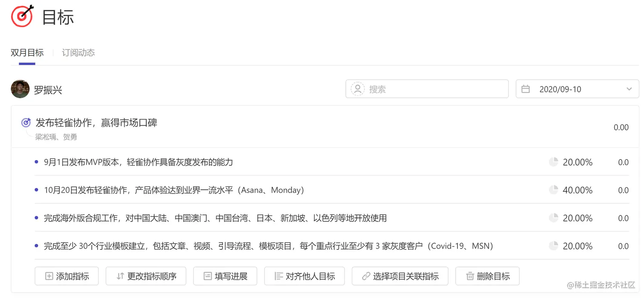This screenshot has height=298, width=644.
Task: Select key result 9月1日发布MVP版本
Action: point(138,162)
